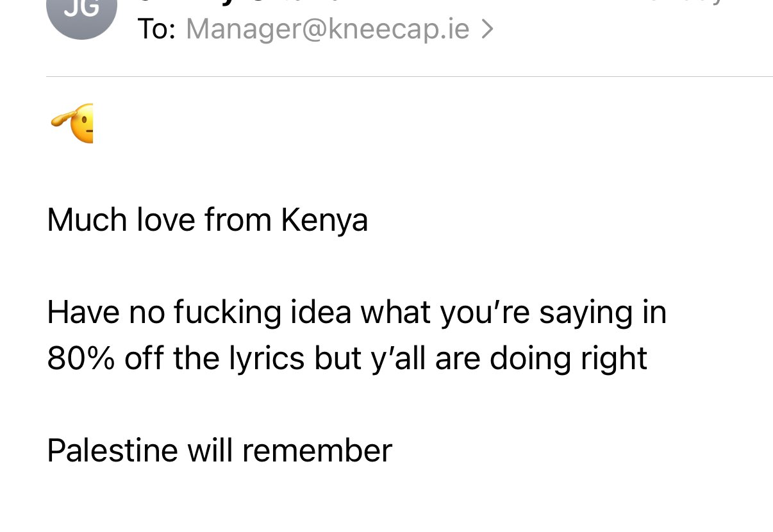Click the "80%" text in the message
This screenshot has height=532, width=773.
[81, 359]
